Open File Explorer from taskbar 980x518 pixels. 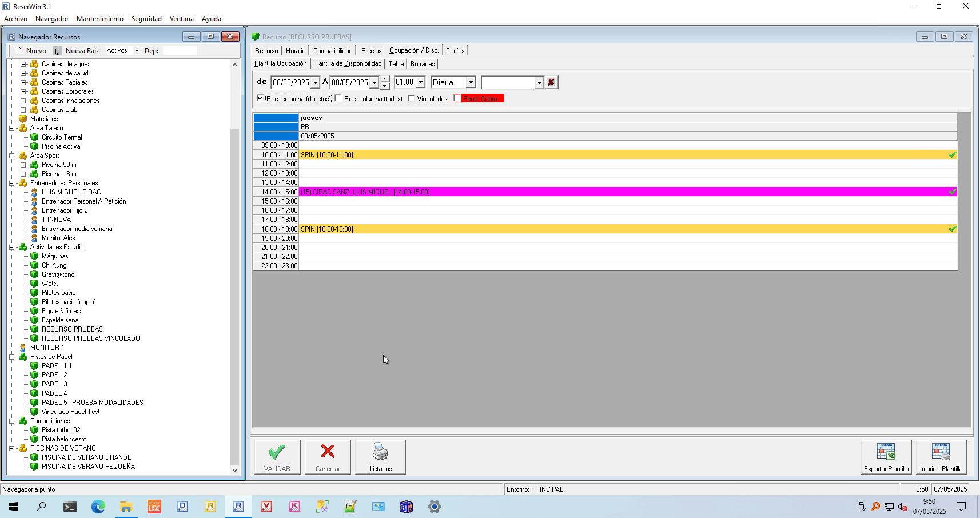(126, 507)
